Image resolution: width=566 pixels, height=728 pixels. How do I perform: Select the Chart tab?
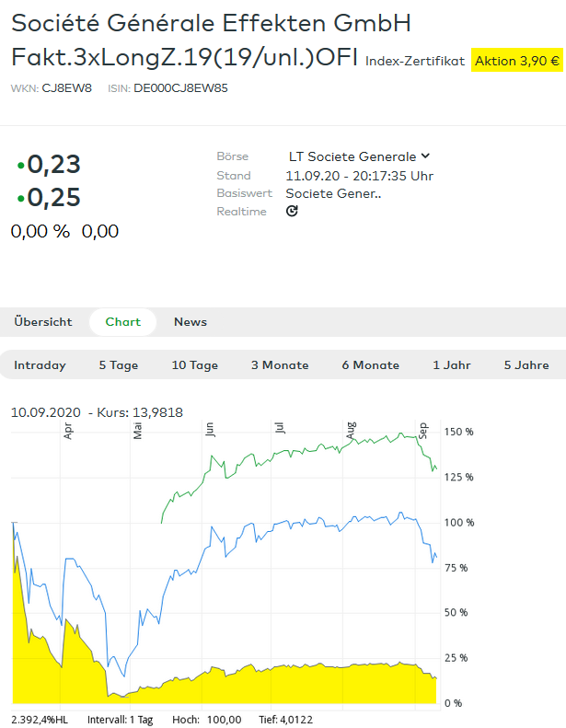click(x=123, y=322)
